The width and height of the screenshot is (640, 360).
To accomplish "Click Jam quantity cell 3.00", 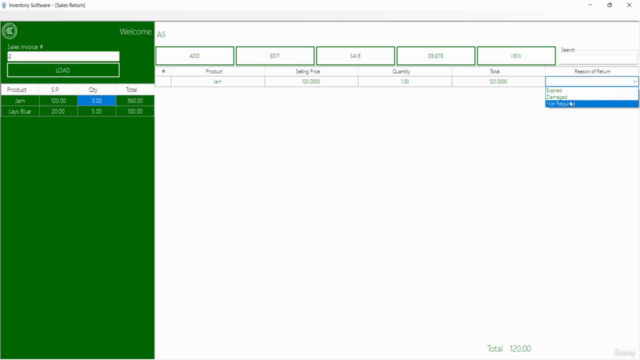I will [97, 101].
